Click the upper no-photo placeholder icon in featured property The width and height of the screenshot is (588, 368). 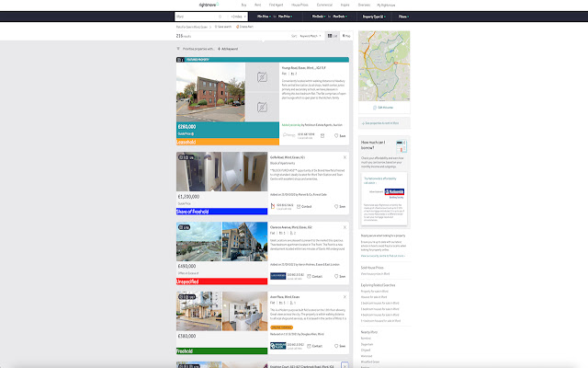tap(262, 77)
